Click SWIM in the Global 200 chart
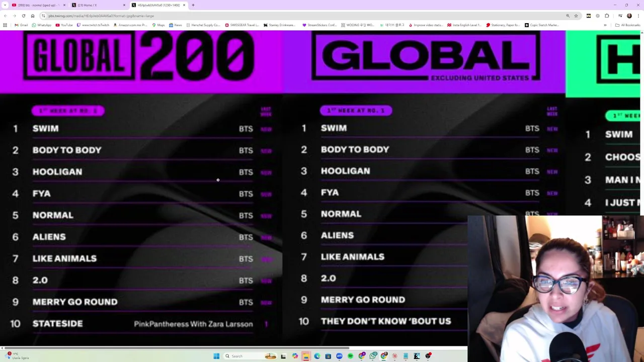The width and height of the screenshot is (644, 362). 45,128
